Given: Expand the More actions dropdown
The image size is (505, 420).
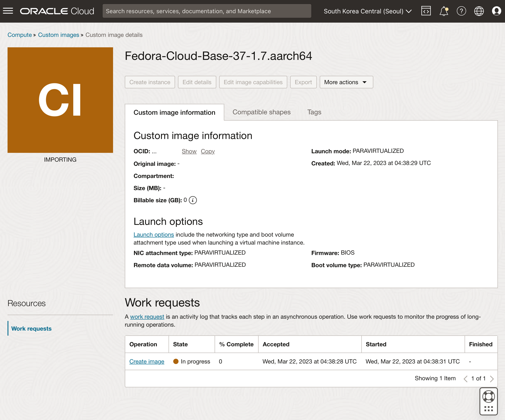Looking at the screenshot, I should coord(346,82).
